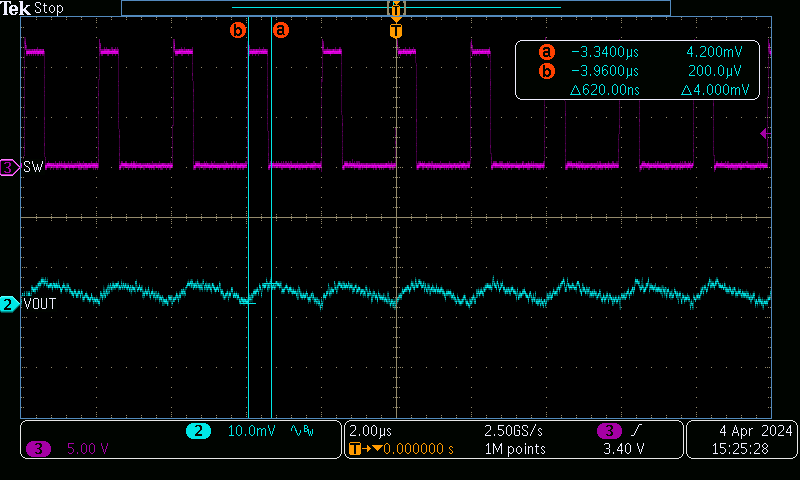Screen dimensions: 800x480
Task: Click the channel 2 badge in bottom readout
Action: [197, 431]
